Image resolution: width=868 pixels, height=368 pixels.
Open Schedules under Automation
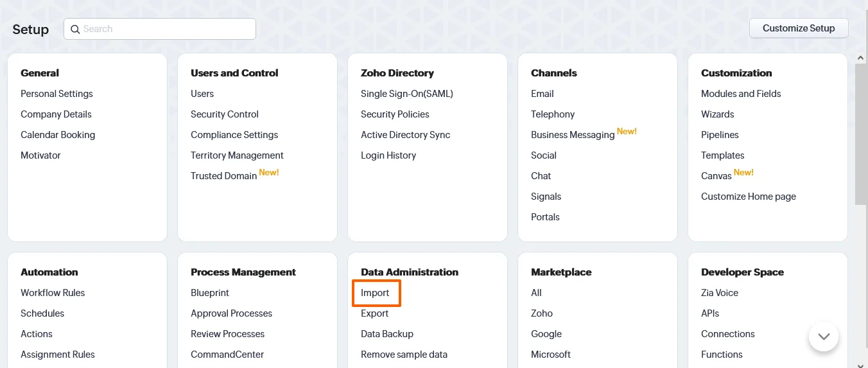tap(42, 313)
